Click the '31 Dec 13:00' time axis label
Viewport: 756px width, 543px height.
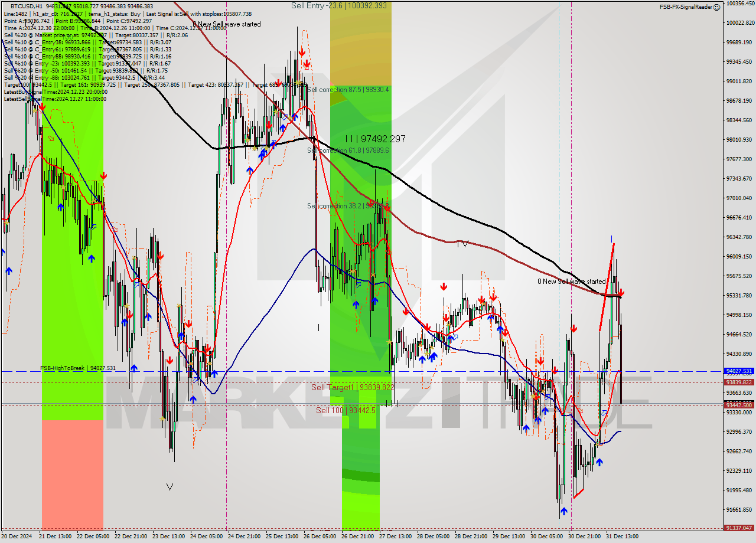tap(622, 537)
